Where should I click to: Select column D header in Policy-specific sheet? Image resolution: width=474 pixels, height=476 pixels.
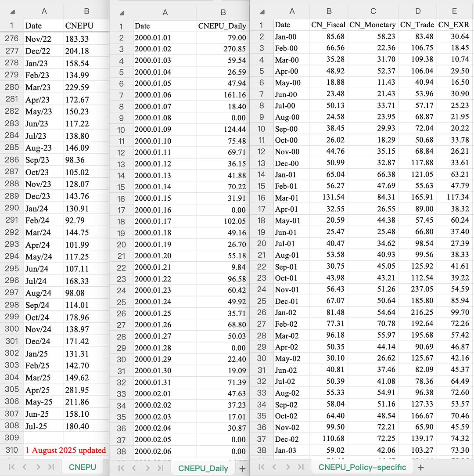tap(418, 11)
